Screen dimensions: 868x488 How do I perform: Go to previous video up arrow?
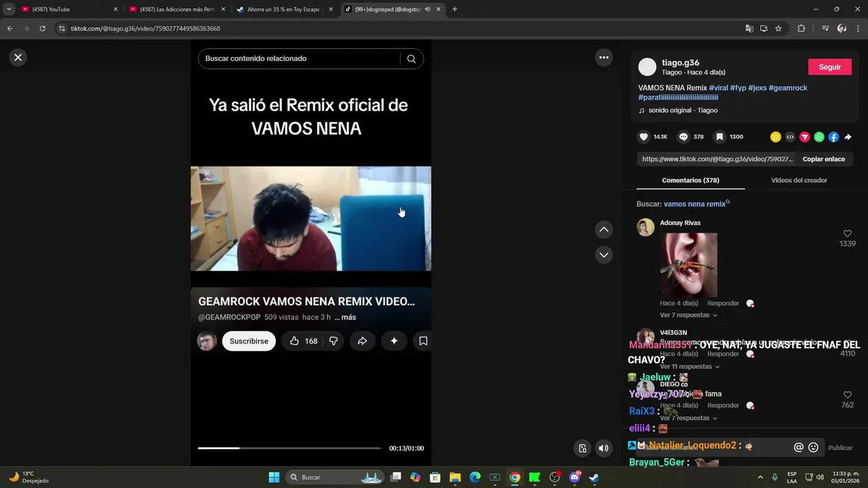tap(604, 230)
